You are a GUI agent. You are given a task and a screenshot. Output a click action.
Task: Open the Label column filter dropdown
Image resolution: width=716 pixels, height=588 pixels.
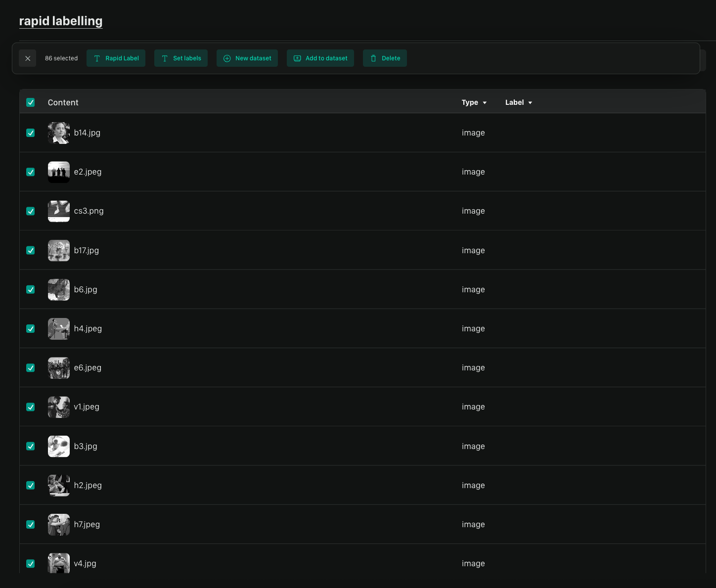click(x=519, y=102)
